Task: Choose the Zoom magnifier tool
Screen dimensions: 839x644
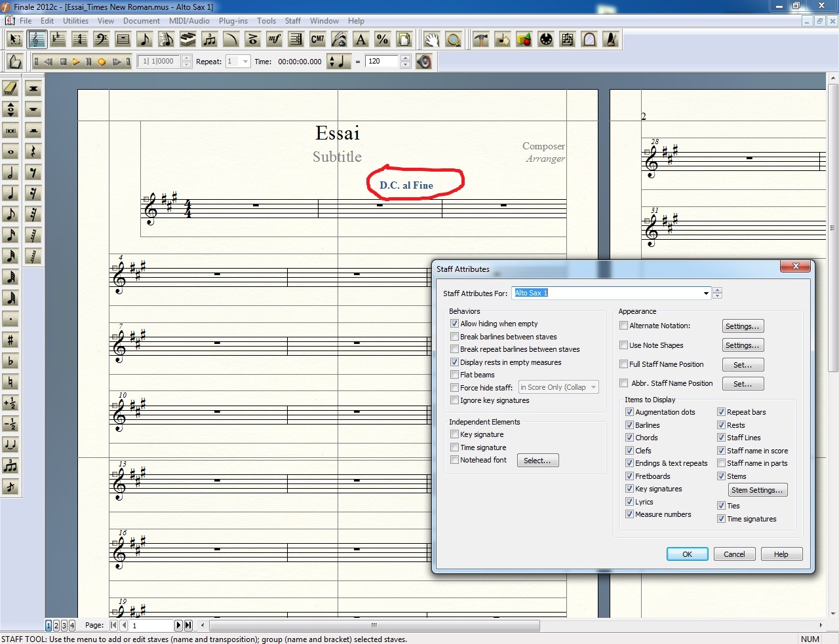Action: click(453, 39)
